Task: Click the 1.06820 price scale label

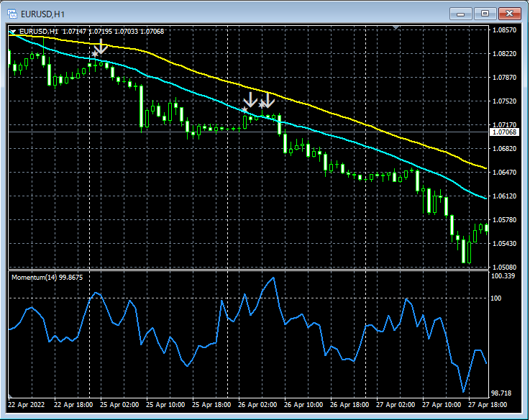Action: click(x=505, y=148)
